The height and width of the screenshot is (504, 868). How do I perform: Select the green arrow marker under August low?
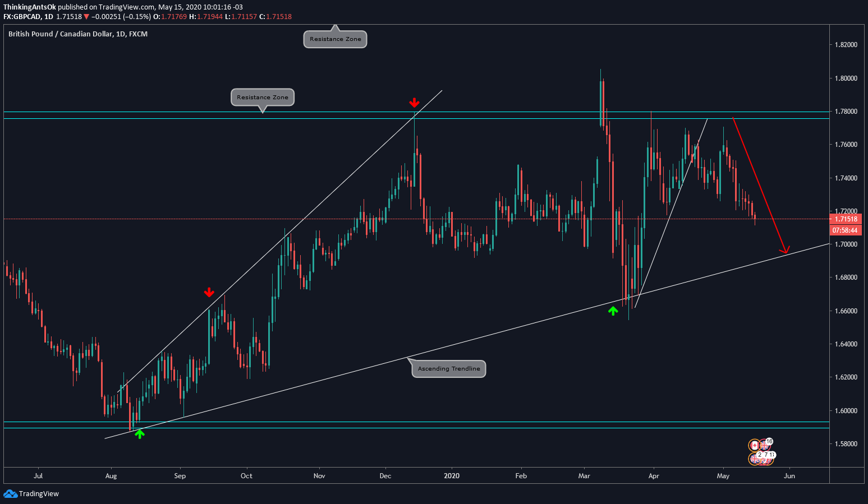140,433
